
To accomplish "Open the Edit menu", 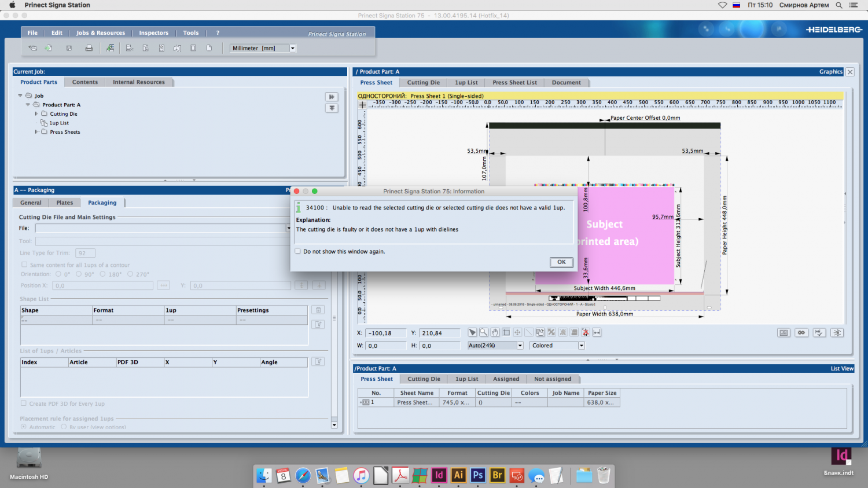I will 57,33.
